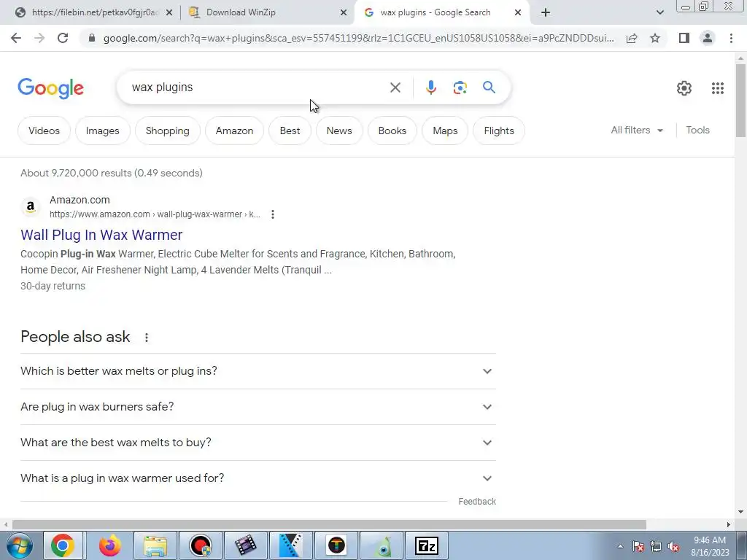This screenshot has height=560, width=747.
Task: Open Chrome profile avatar
Action: pos(708,38)
